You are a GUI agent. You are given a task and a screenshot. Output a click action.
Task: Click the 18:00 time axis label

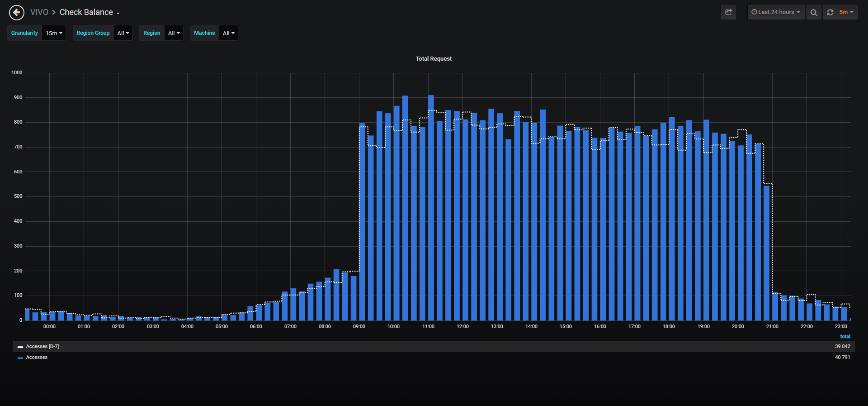pyautogui.click(x=669, y=327)
